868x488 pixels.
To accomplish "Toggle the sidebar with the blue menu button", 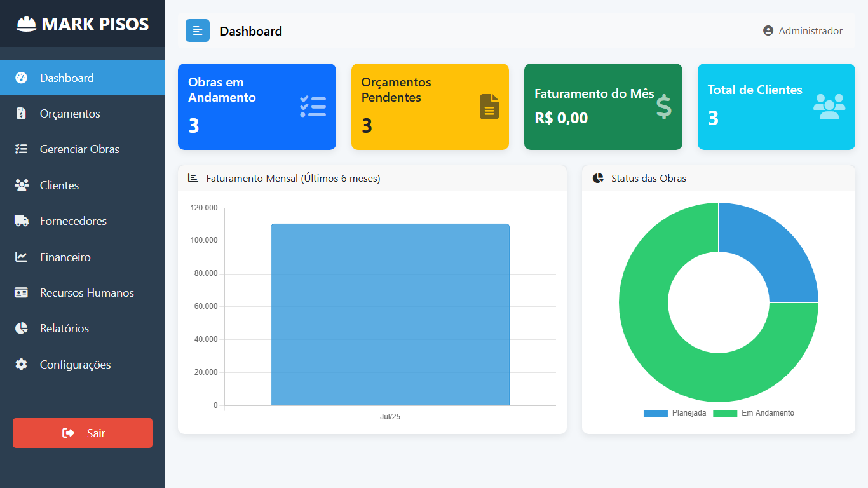I will pos(198,30).
